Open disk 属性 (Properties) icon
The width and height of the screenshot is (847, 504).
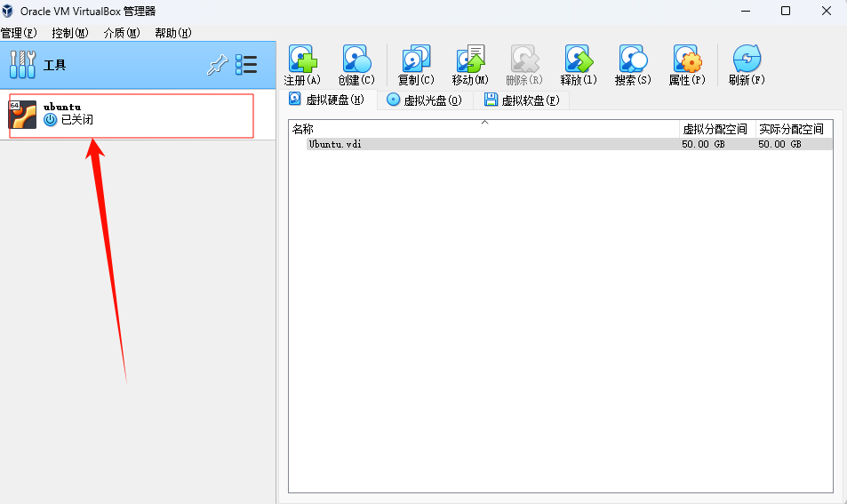pyautogui.click(x=687, y=60)
